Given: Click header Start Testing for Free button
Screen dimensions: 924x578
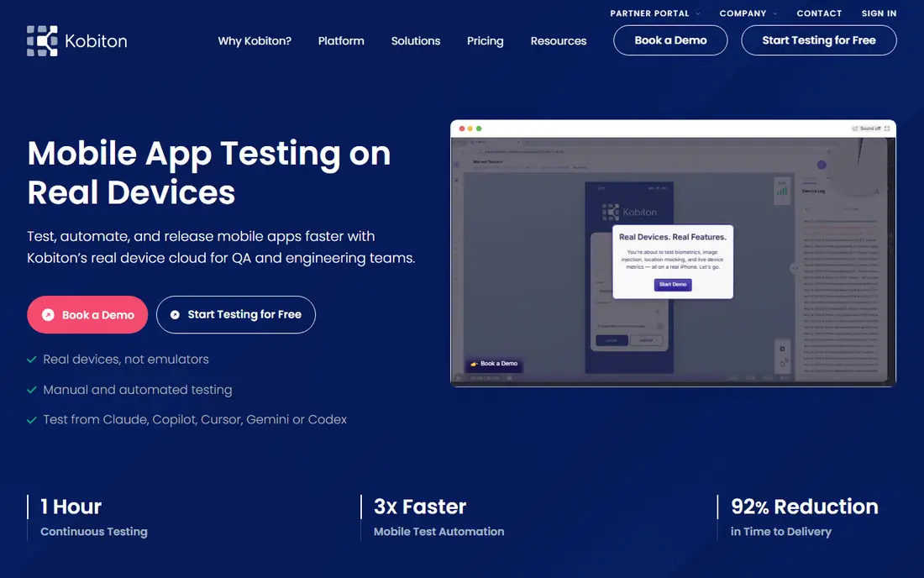Looking at the screenshot, I should (819, 40).
